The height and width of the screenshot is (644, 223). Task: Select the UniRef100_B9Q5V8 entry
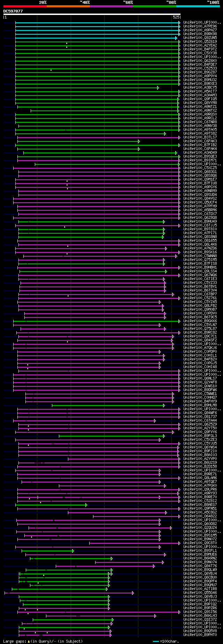pos(200,631)
